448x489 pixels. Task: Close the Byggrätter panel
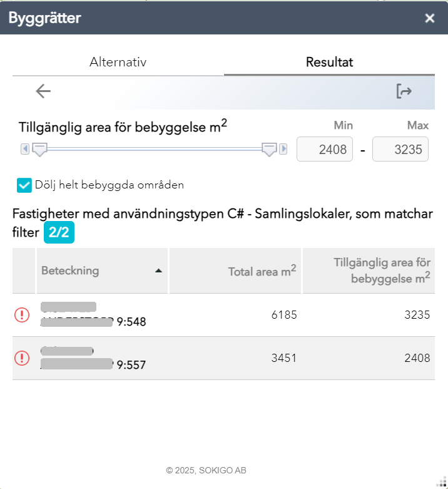pyautogui.click(x=430, y=18)
